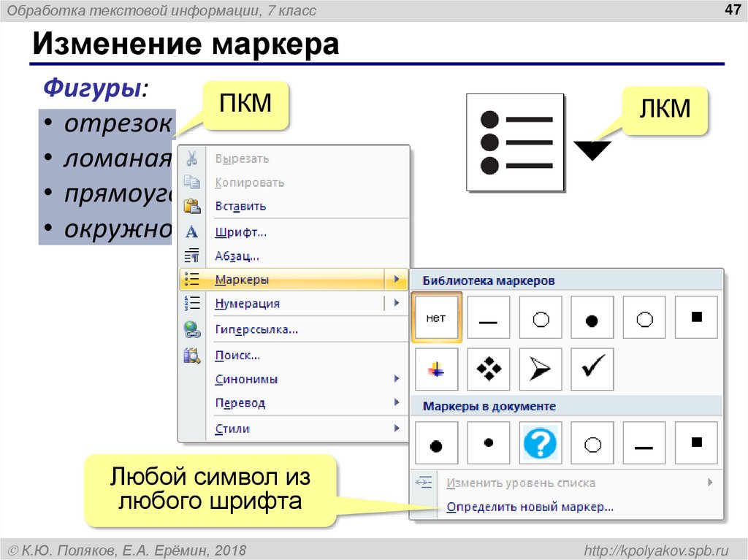Select the hollow circle in document markers

(592, 442)
